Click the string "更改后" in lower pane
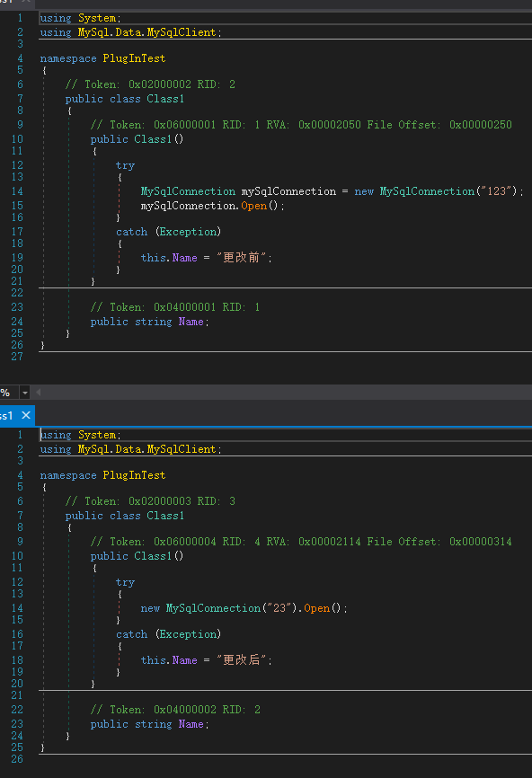 coord(241,660)
